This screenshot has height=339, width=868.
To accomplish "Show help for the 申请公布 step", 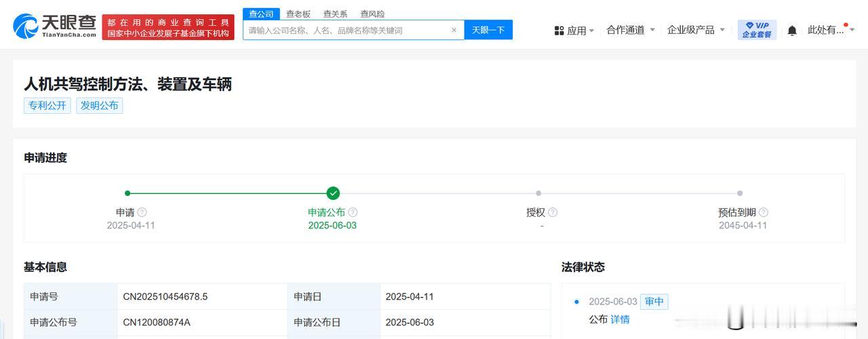I will tap(353, 212).
